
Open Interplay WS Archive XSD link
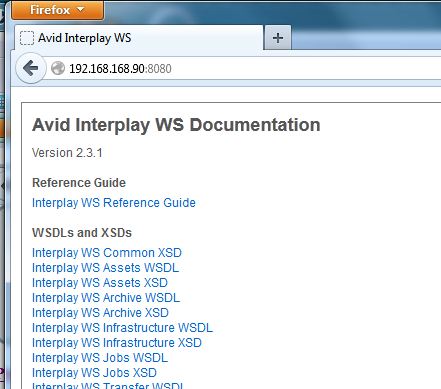click(x=100, y=312)
